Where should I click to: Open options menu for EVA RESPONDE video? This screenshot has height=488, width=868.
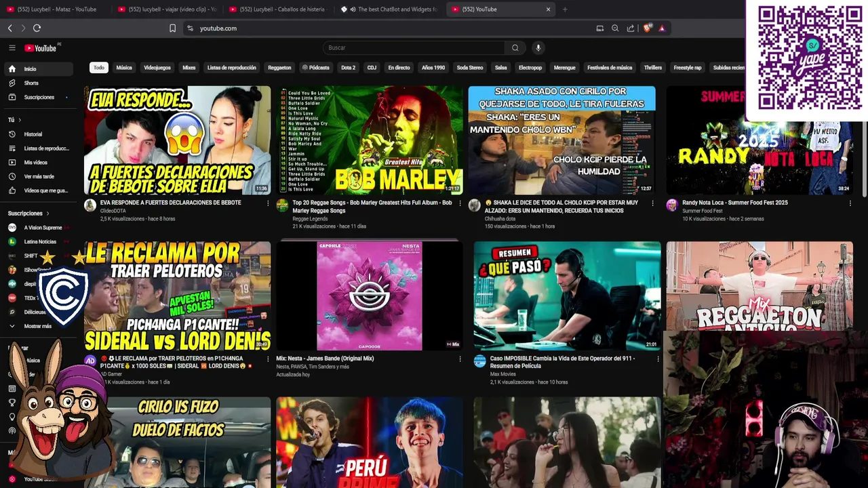click(267, 203)
